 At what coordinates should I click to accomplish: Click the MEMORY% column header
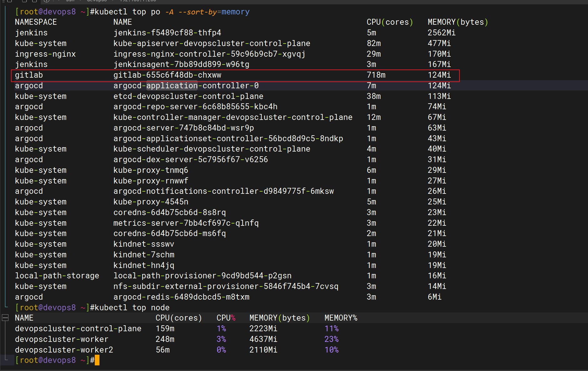click(341, 318)
